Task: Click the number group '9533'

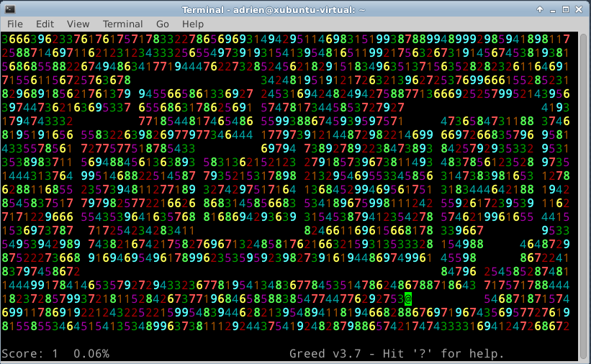Action: coord(556,230)
